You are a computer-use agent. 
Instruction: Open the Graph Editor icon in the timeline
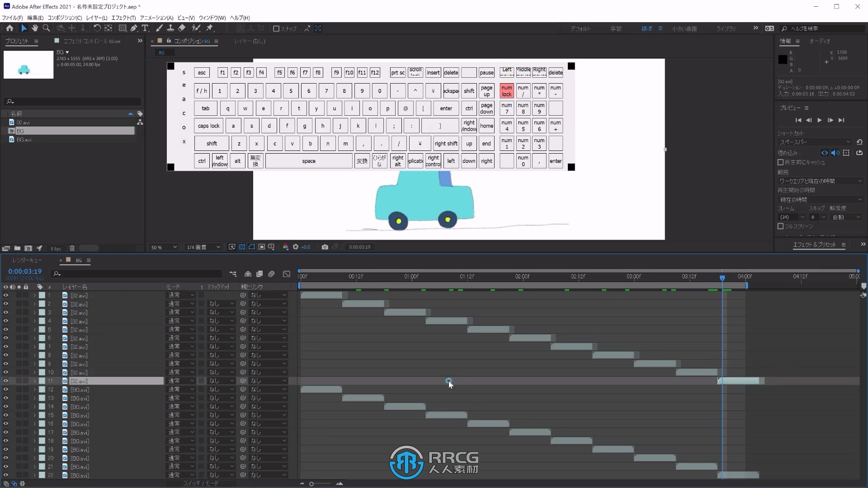[x=287, y=274]
